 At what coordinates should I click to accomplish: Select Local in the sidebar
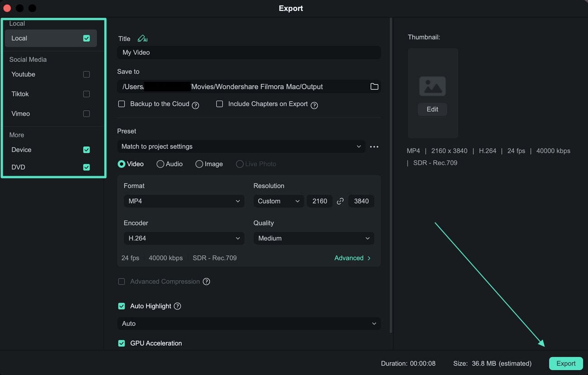51,38
